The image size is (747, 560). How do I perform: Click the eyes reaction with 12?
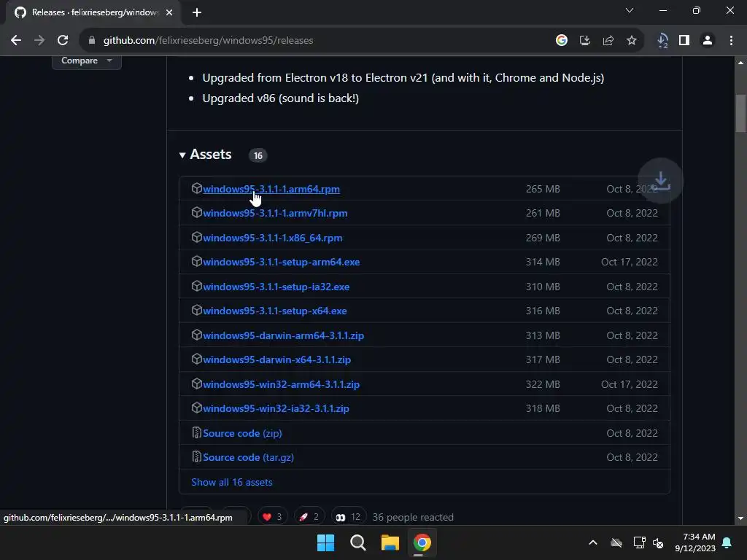click(x=348, y=517)
